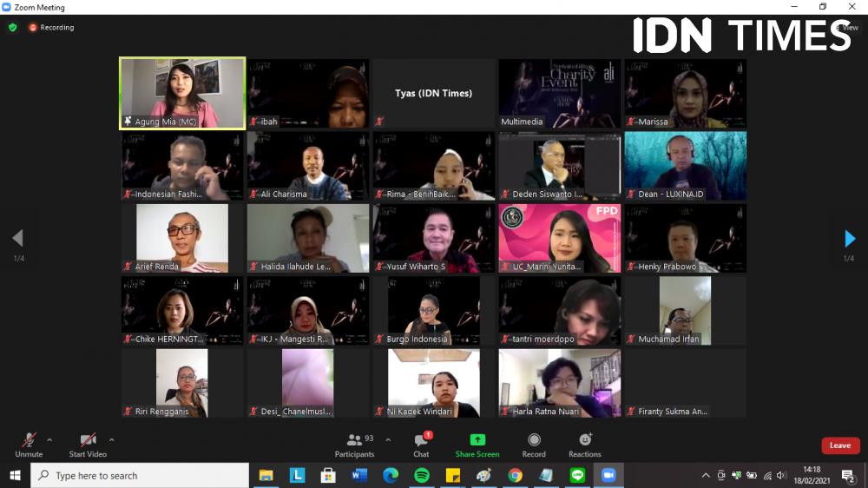Expand audio options arrow beside Unmute
The image size is (868, 488).
(x=49, y=440)
